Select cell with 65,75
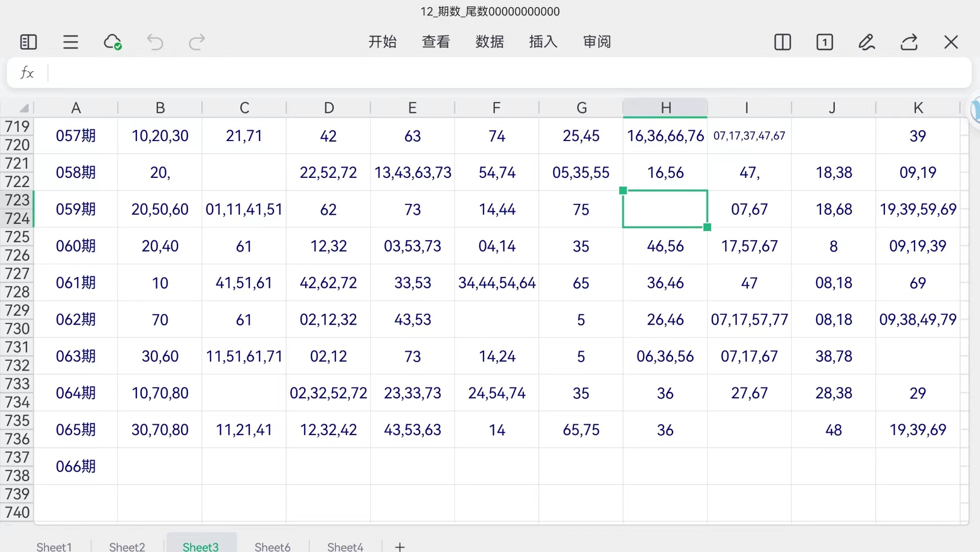 [581, 430]
